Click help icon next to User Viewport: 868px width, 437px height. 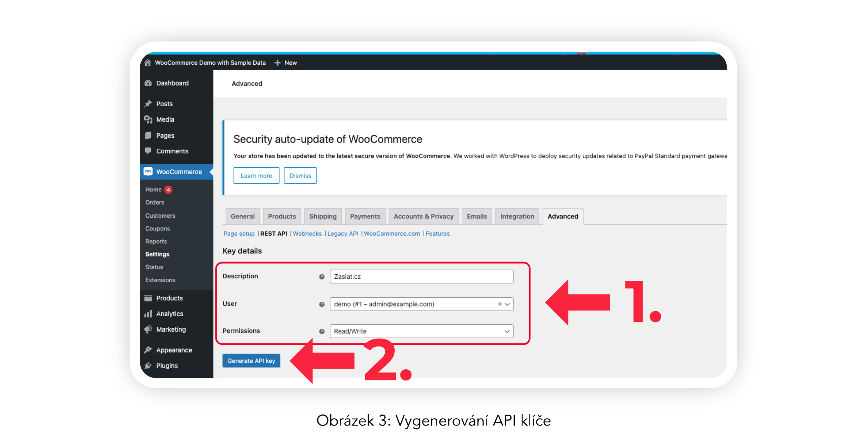[322, 304]
